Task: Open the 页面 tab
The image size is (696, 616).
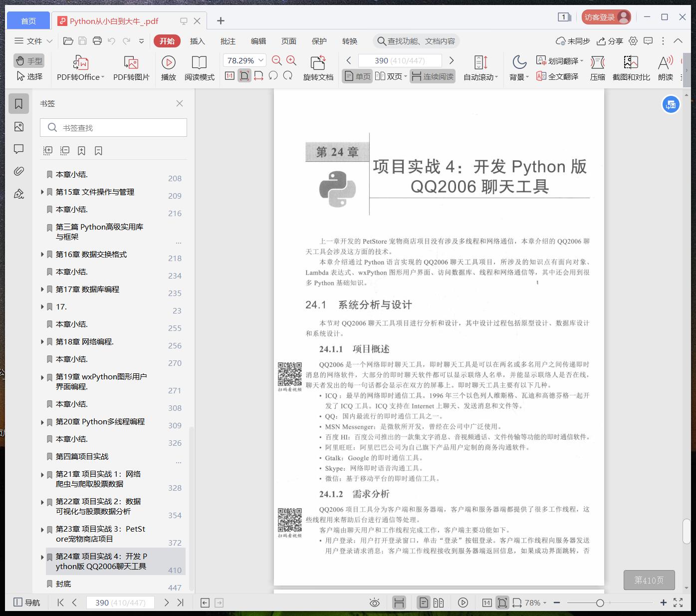Action: tap(289, 41)
